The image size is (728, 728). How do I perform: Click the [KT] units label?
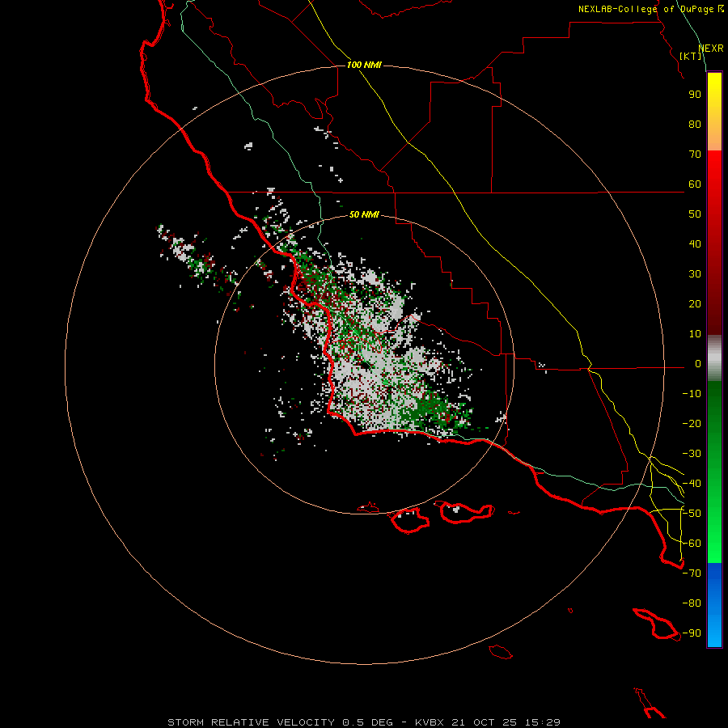pyautogui.click(x=691, y=56)
